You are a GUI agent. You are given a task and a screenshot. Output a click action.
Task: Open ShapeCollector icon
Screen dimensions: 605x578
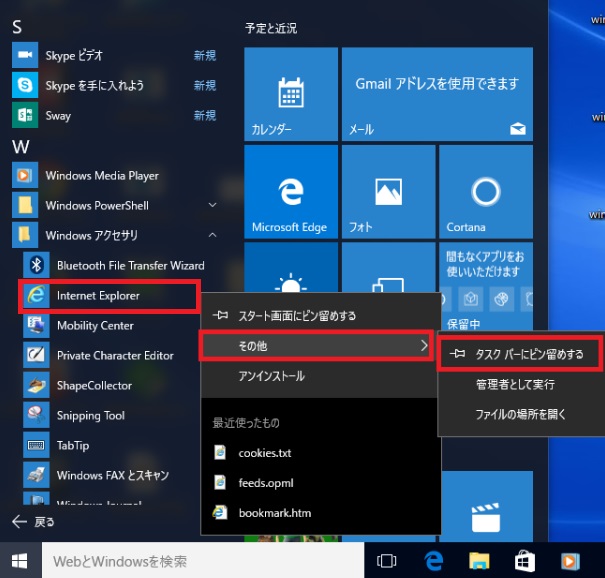pyautogui.click(x=36, y=385)
